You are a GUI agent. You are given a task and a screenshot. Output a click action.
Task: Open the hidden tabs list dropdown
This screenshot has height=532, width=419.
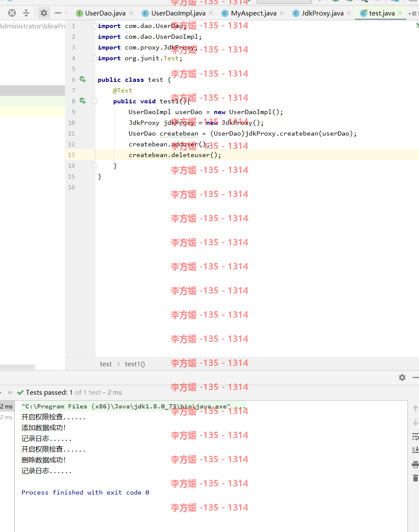pyautogui.click(x=412, y=14)
